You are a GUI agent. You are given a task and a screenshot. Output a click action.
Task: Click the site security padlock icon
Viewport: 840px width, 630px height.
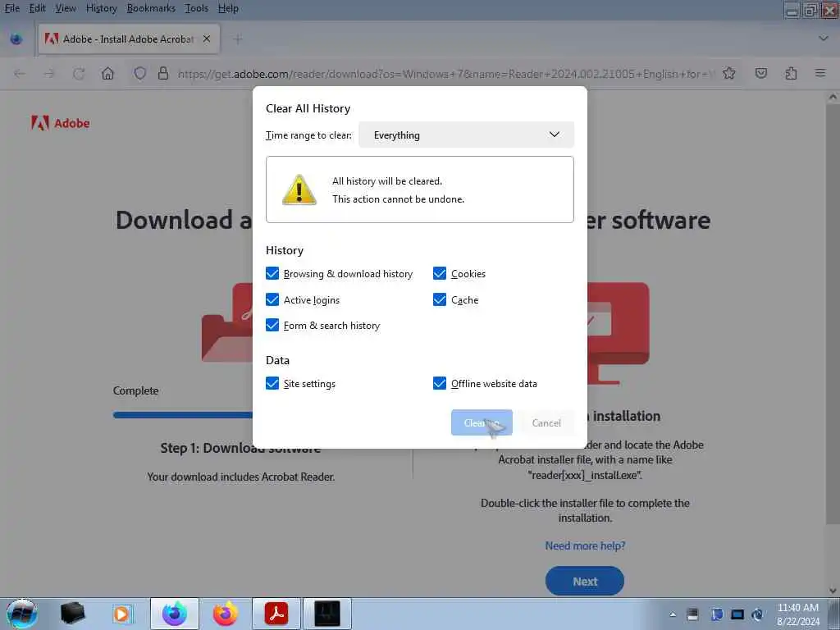pyautogui.click(x=163, y=73)
